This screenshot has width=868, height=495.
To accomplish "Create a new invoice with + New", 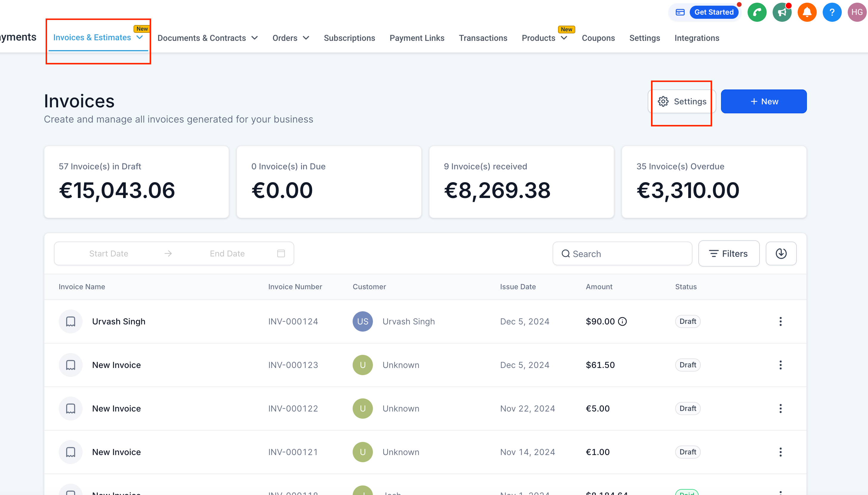I will click(764, 101).
